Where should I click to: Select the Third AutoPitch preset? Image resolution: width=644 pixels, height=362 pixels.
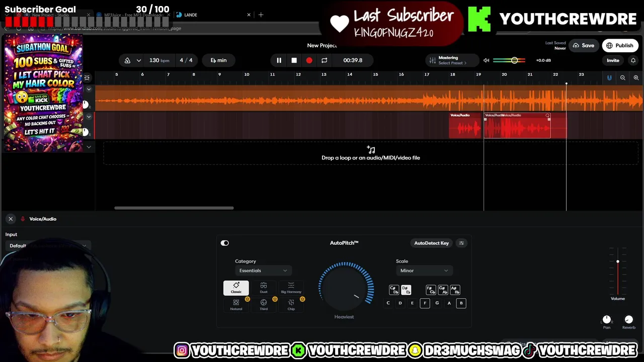tap(264, 305)
